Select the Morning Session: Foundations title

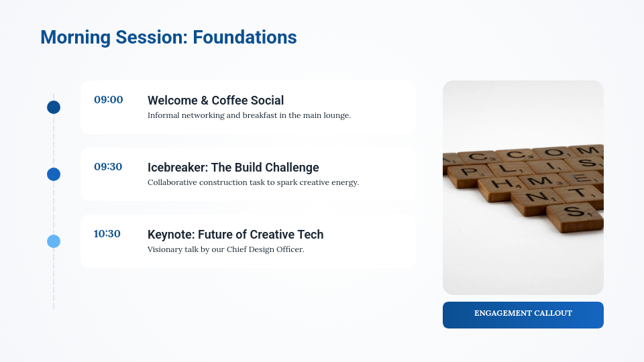tap(168, 38)
